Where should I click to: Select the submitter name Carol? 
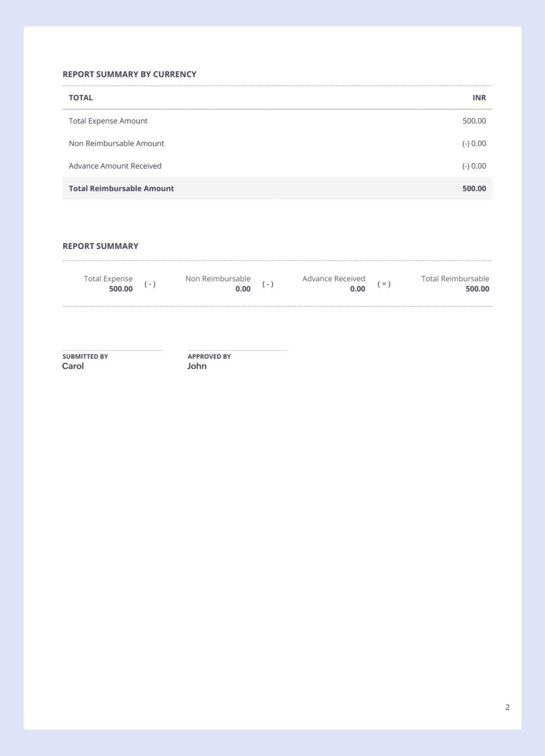coord(73,366)
